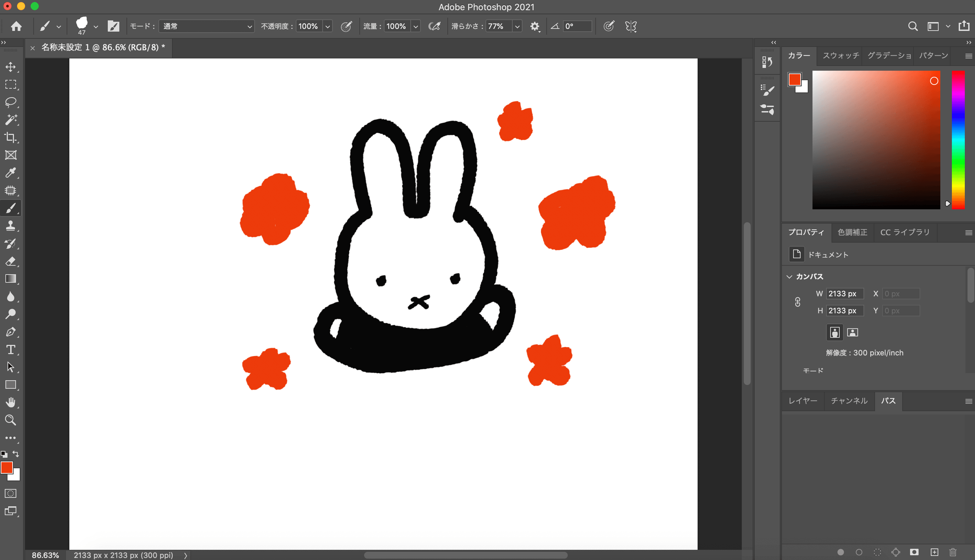Select the Dodge tool
Viewport: 975px width, 560px height.
click(11, 315)
